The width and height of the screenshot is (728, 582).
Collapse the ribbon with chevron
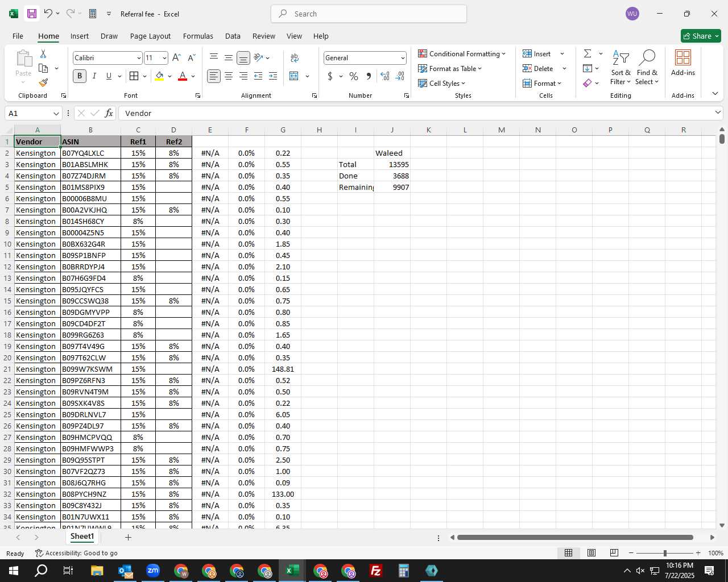[715, 94]
